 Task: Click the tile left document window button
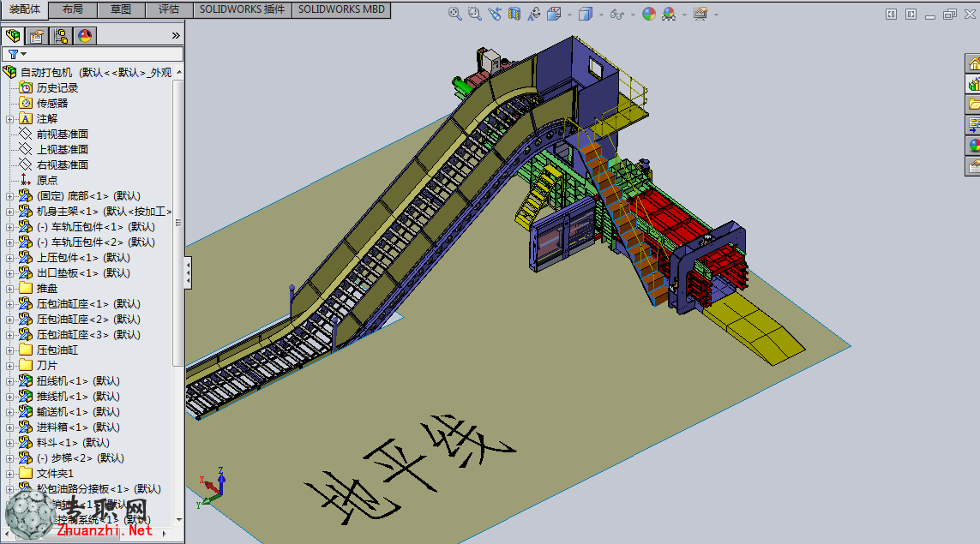[891, 14]
